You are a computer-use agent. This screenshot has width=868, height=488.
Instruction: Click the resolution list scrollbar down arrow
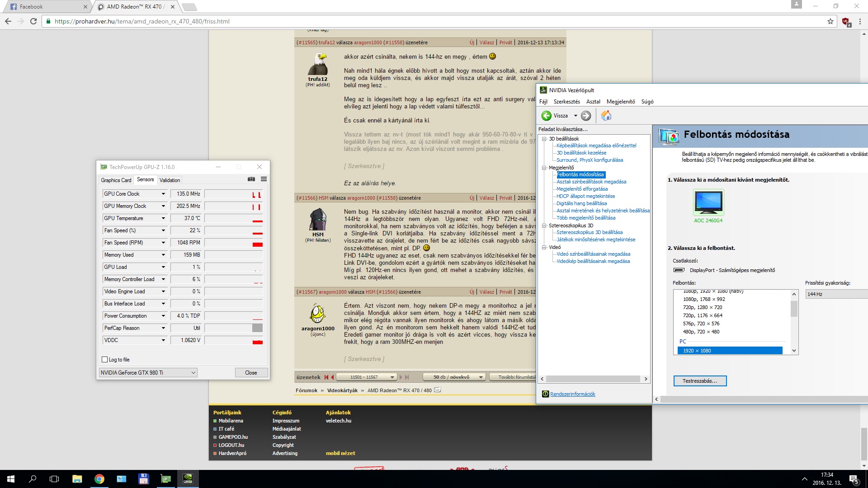[x=794, y=351]
